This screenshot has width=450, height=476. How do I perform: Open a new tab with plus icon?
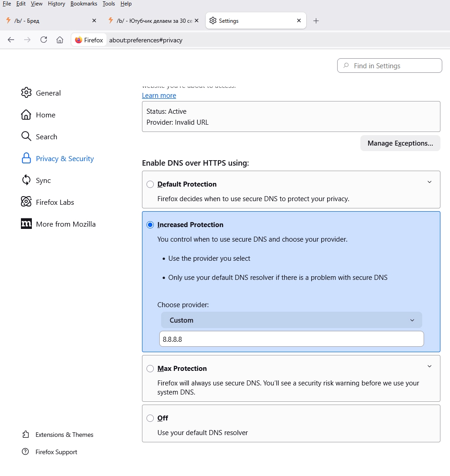[x=316, y=21]
